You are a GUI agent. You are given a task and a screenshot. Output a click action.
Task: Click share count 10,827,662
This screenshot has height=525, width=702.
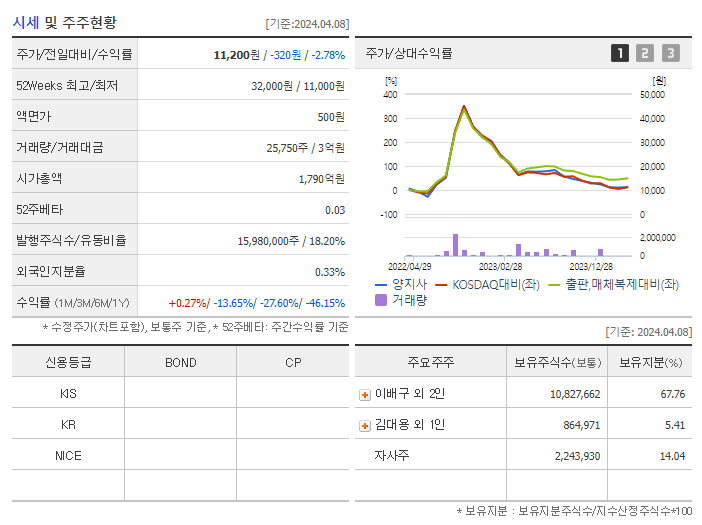pyautogui.click(x=575, y=394)
